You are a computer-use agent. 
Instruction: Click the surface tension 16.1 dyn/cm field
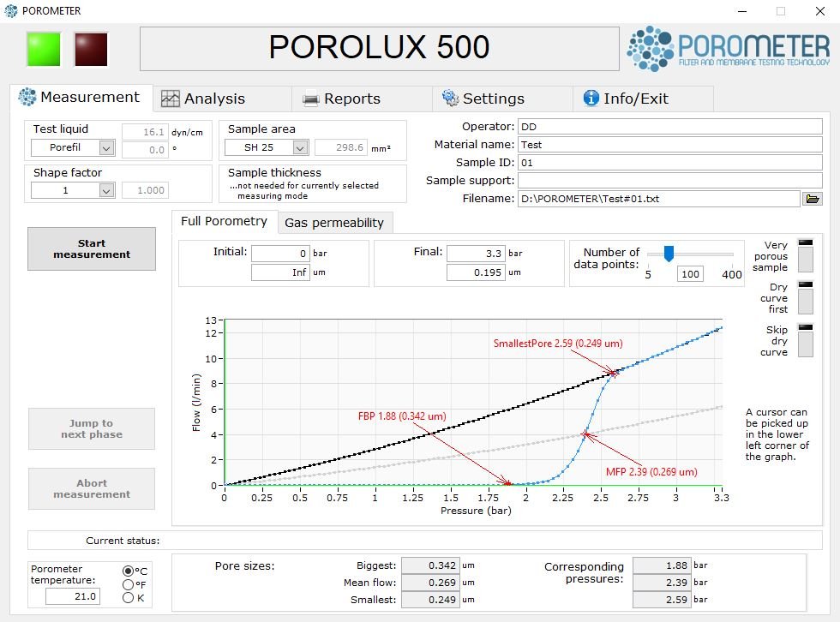(145, 132)
